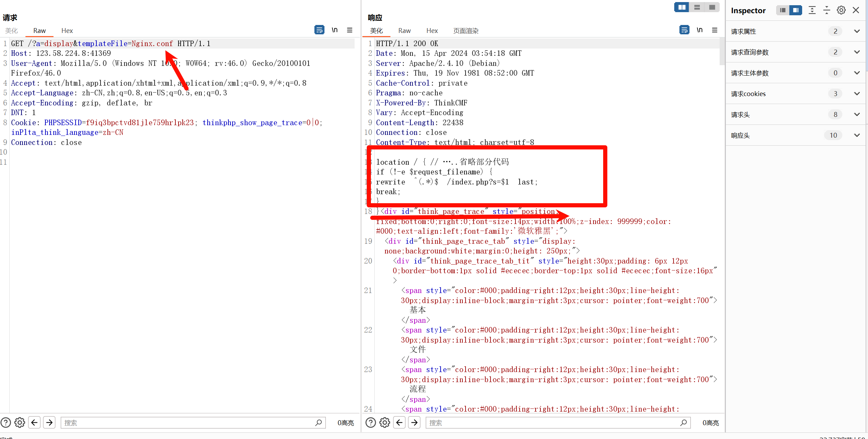Expand 响应头 section in Inspector
868x439 pixels.
point(857,135)
